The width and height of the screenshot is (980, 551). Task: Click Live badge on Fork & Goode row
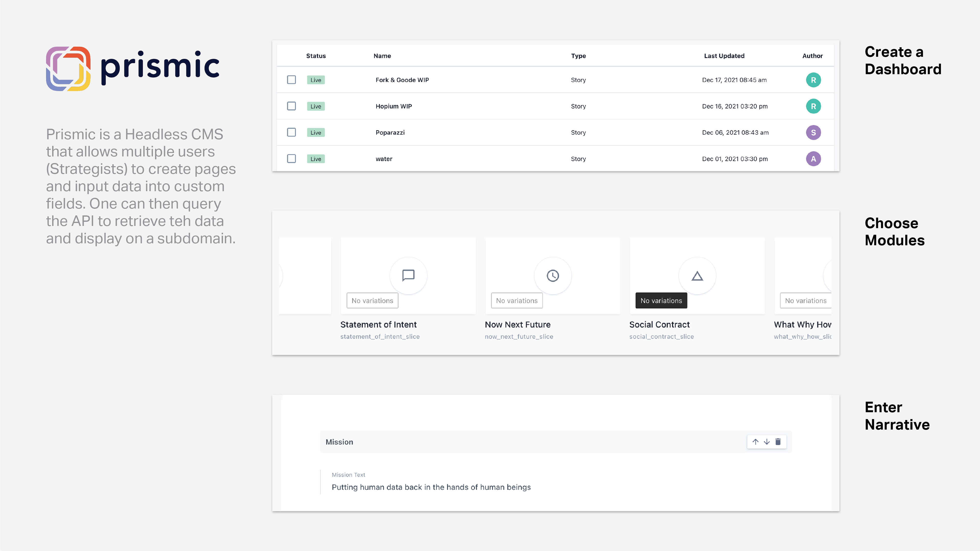(x=316, y=80)
